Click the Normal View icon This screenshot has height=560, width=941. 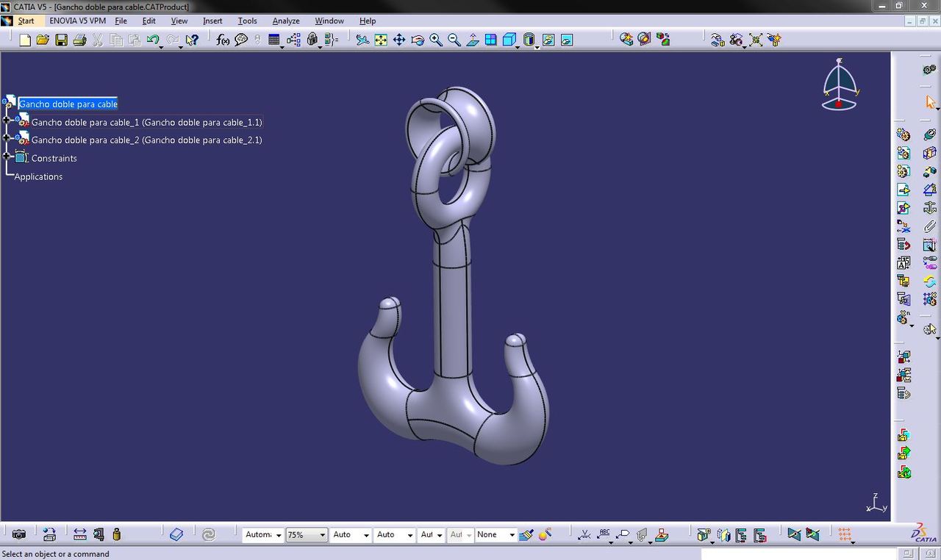[473, 40]
